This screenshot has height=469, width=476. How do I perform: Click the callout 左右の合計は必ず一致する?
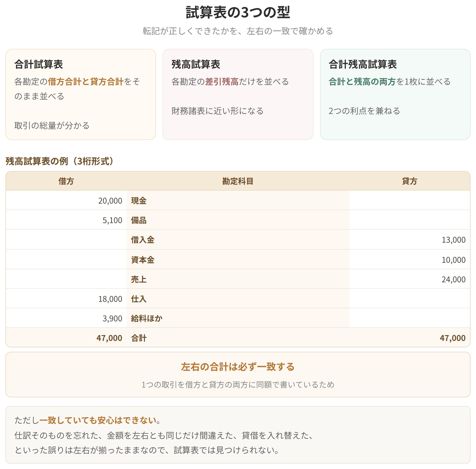click(238, 367)
